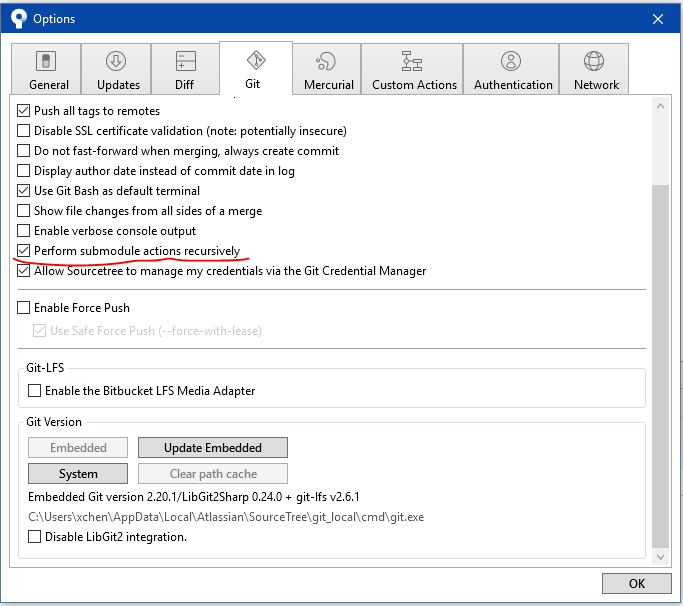Click the Embedded Git version 2.20.1 text
683x606 pixels.
[x=193, y=497]
